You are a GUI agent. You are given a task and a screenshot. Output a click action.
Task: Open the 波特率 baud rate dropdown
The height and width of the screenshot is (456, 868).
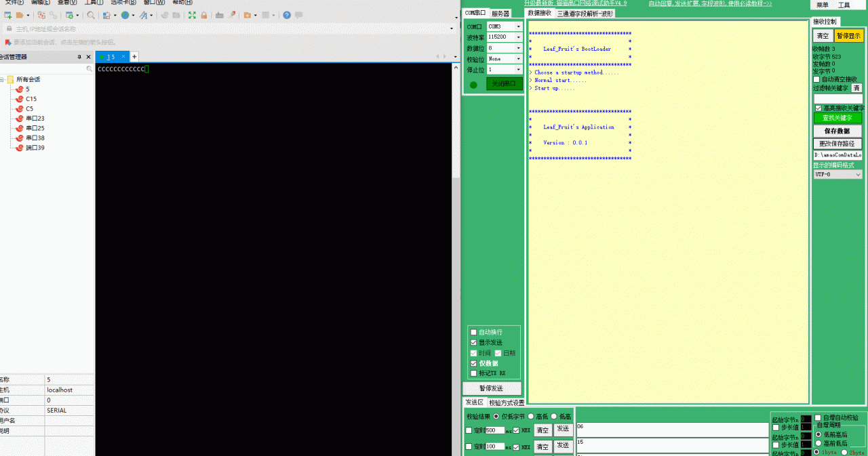[519, 37]
